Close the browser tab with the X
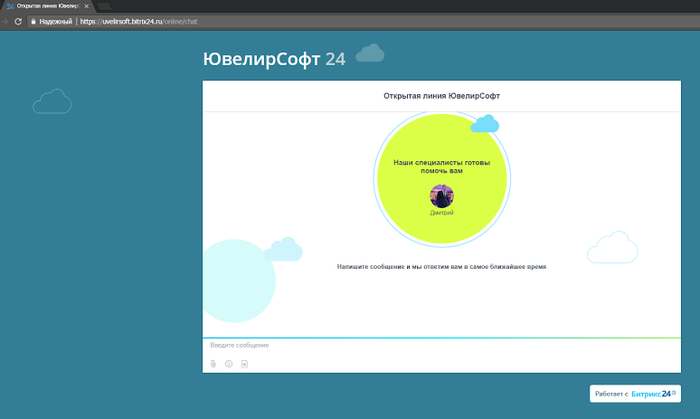The width and height of the screenshot is (700, 419). 87,6
